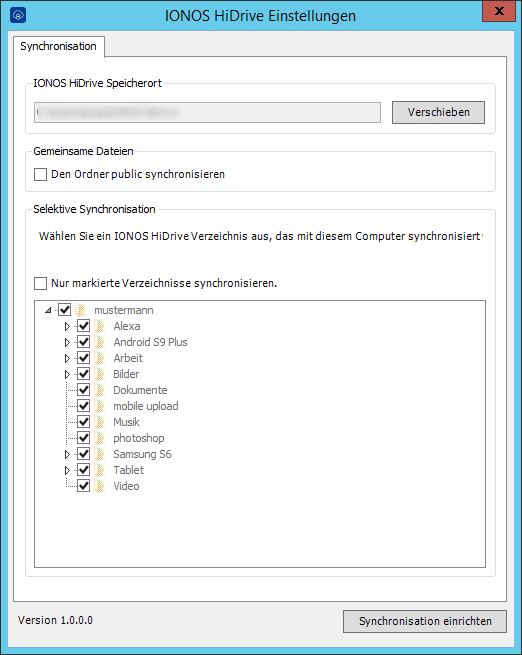This screenshot has width=522, height=655.
Task: Expand the Arbeit folder node
Action: (67, 358)
